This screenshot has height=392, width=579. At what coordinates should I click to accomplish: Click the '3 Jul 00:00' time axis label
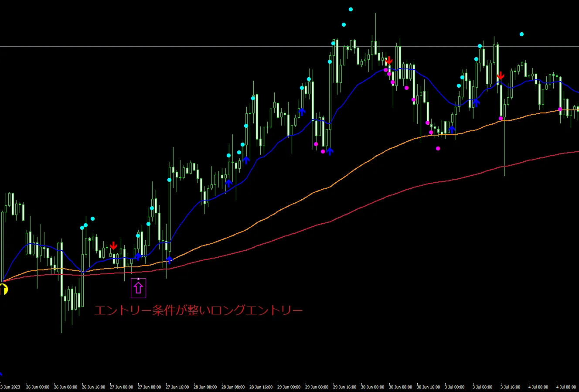point(455,387)
